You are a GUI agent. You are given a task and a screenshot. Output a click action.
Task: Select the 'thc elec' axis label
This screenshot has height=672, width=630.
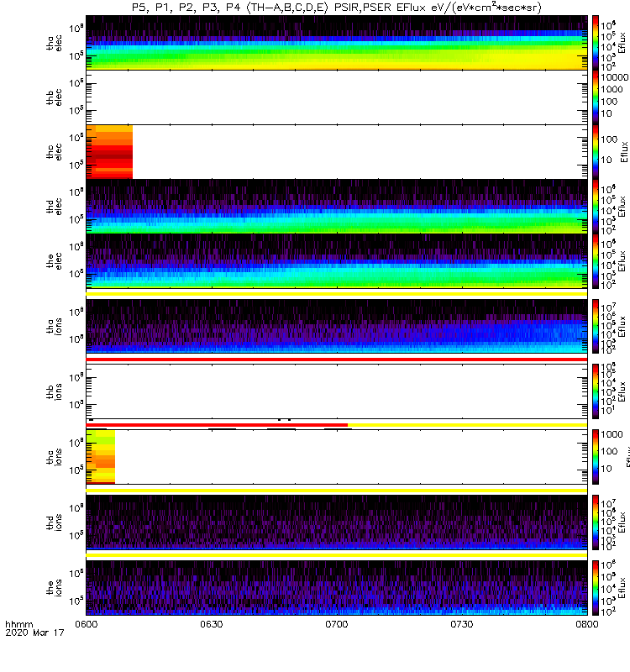[54, 152]
